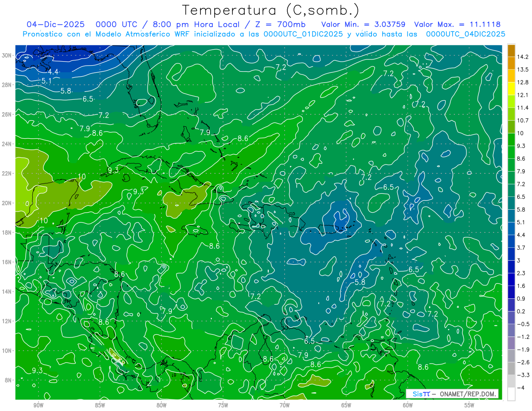Click the -3.3 value on the color scale
This screenshot has width=532, height=411.
[x=523, y=375]
